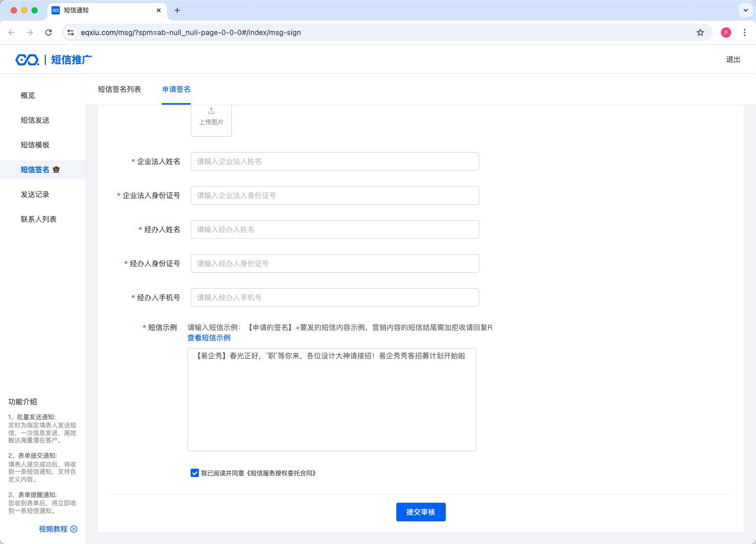
Task: Open the 查看短信示例 link
Action: click(x=209, y=338)
